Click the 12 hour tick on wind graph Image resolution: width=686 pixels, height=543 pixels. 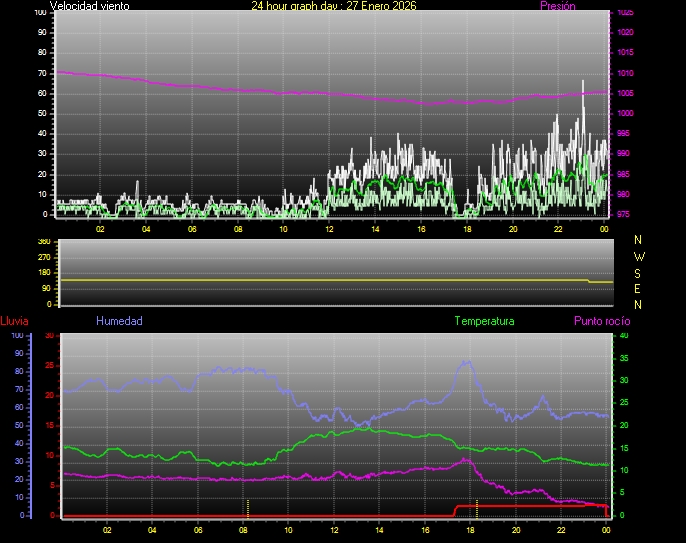[x=329, y=229]
